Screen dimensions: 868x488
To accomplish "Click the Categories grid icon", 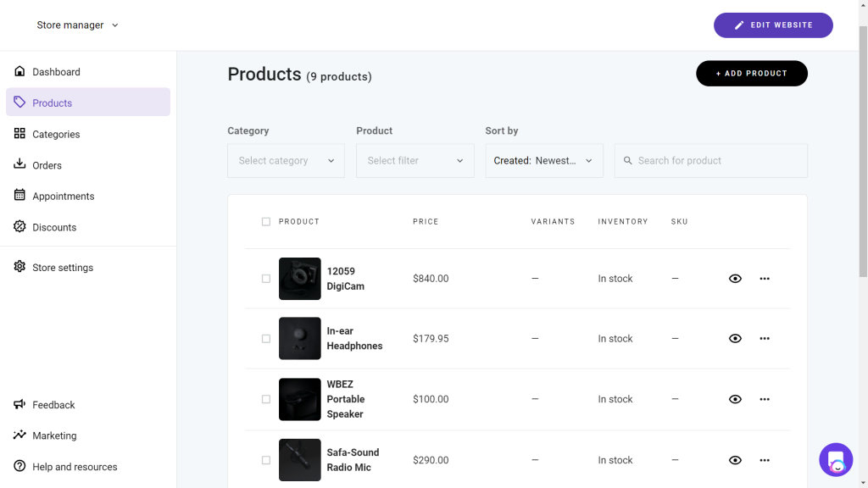I will [x=19, y=134].
